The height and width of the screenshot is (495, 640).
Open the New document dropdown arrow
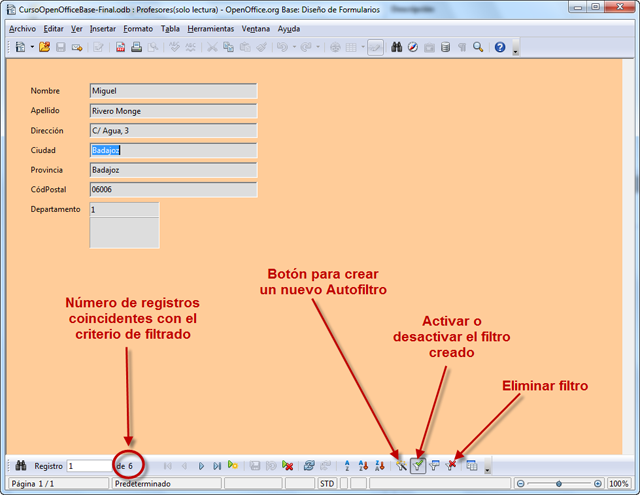pos(32,47)
